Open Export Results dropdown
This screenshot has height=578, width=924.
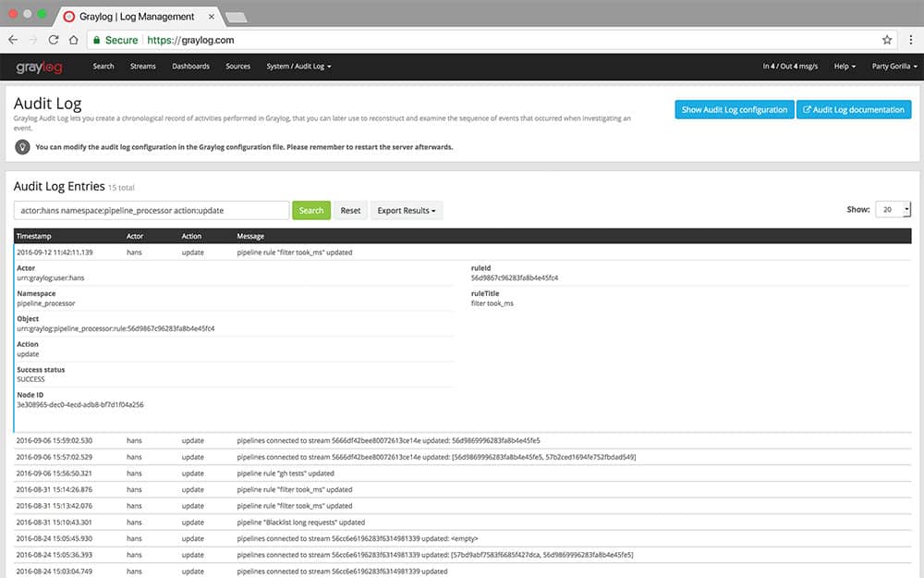coord(407,210)
